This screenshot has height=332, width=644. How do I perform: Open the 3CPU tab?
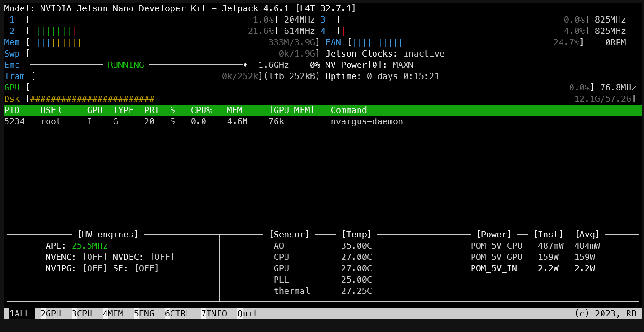pyautogui.click(x=82, y=314)
